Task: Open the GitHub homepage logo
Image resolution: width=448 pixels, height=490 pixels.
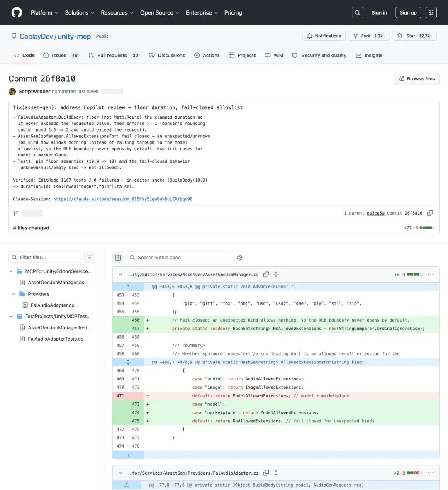Action: (x=17, y=12)
